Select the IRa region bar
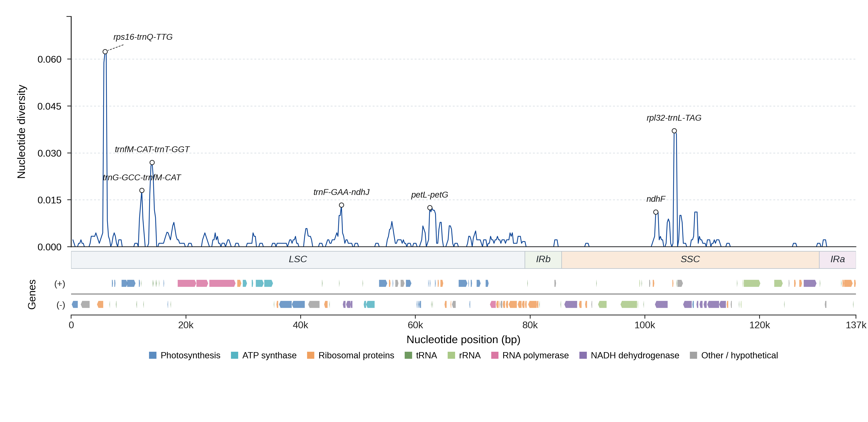 [x=838, y=260]
